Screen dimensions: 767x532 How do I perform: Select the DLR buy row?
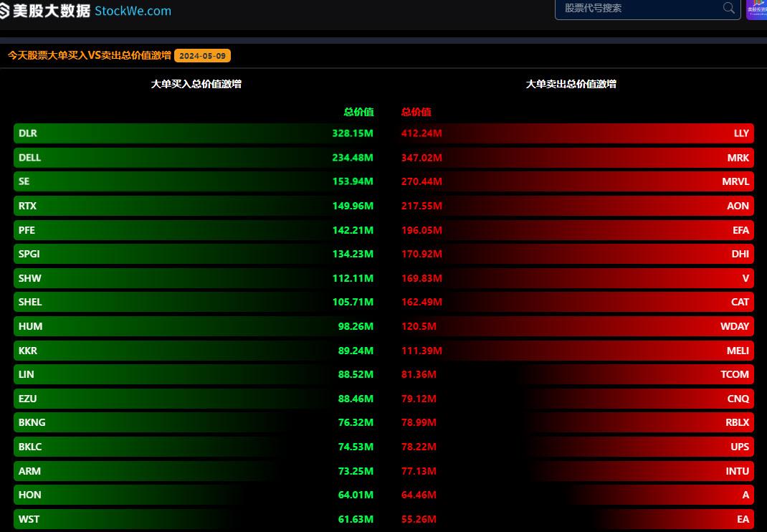click(x=195, y=133)
